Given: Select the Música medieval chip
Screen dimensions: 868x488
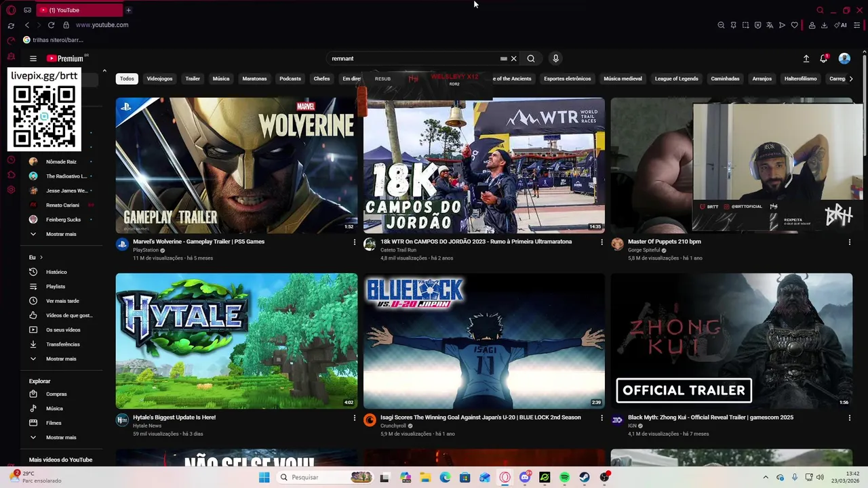Looking at the screenshot, I should (x=623, y=79).
